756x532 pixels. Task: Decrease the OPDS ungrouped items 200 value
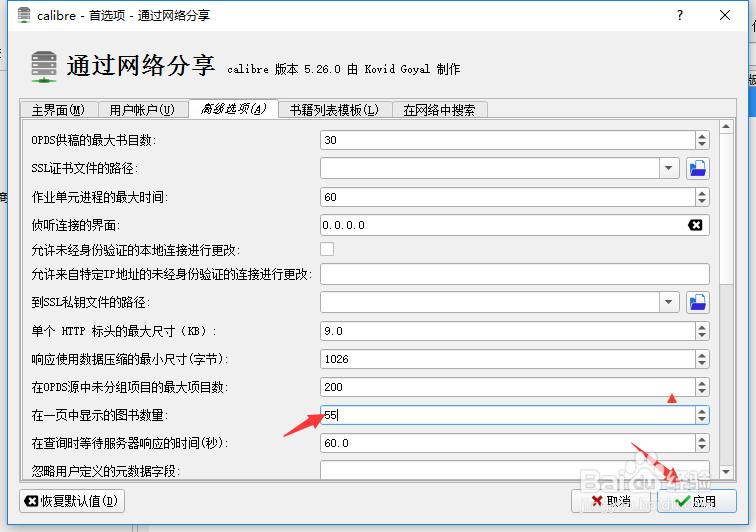[x=702, y=391]
